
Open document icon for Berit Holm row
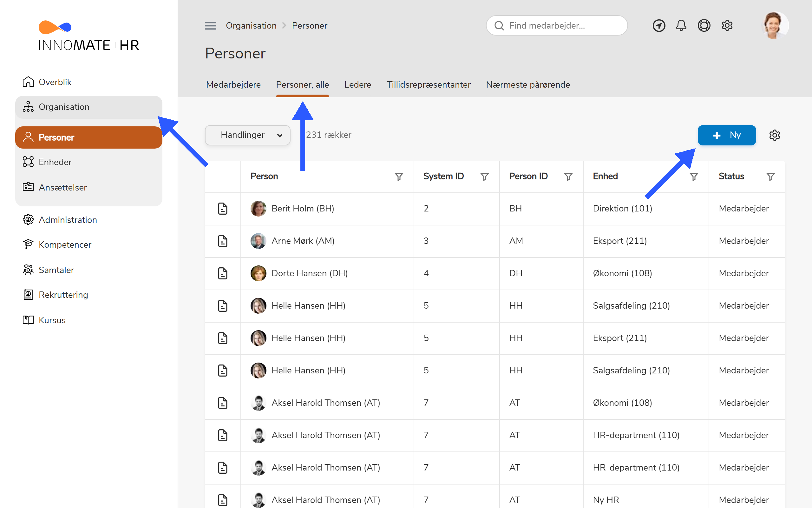222,209
